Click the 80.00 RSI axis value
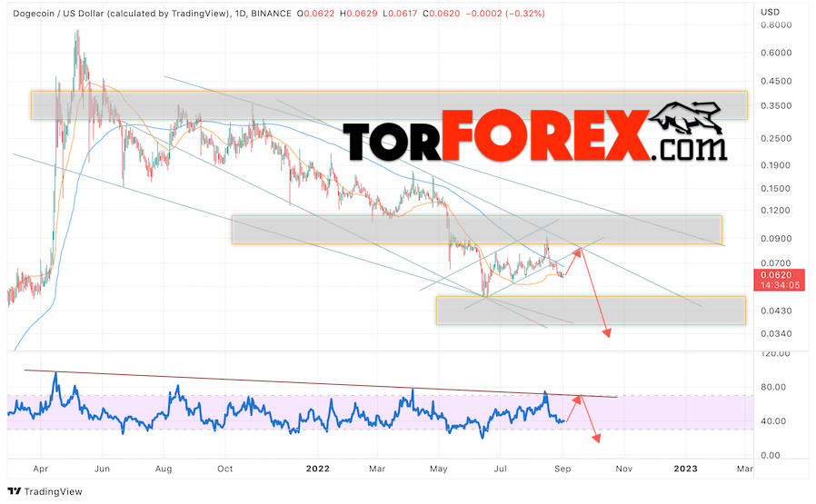816x504 pixels. [x=773, y=388]
